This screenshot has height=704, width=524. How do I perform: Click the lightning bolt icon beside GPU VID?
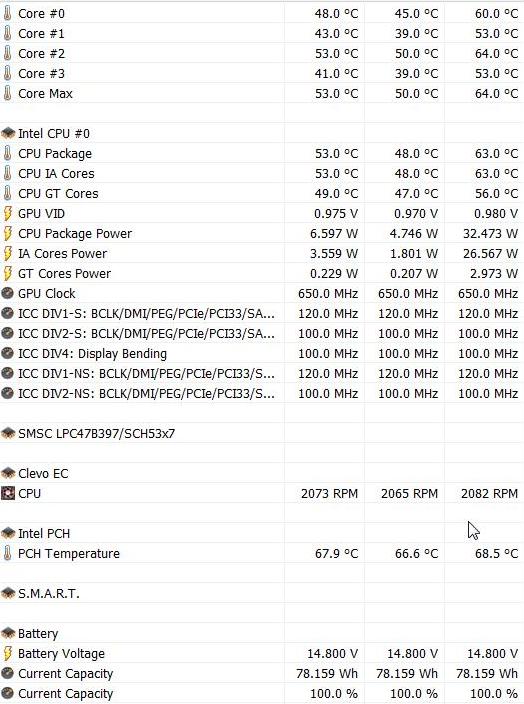coord(7,214)
